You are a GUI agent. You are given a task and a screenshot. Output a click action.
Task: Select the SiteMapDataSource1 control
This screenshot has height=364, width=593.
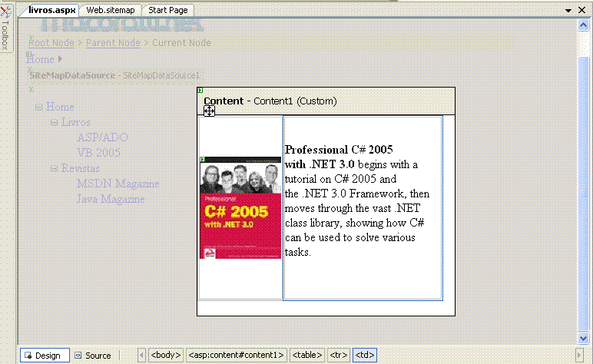[x=114, y=75]
